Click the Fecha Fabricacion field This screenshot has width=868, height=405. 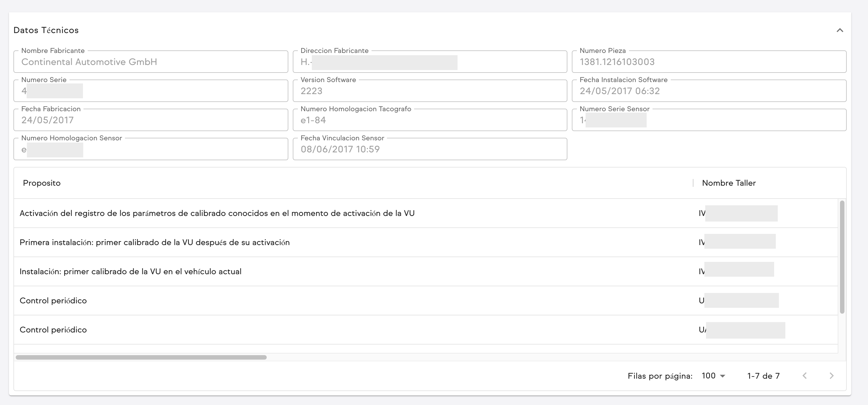coord(151,120)
